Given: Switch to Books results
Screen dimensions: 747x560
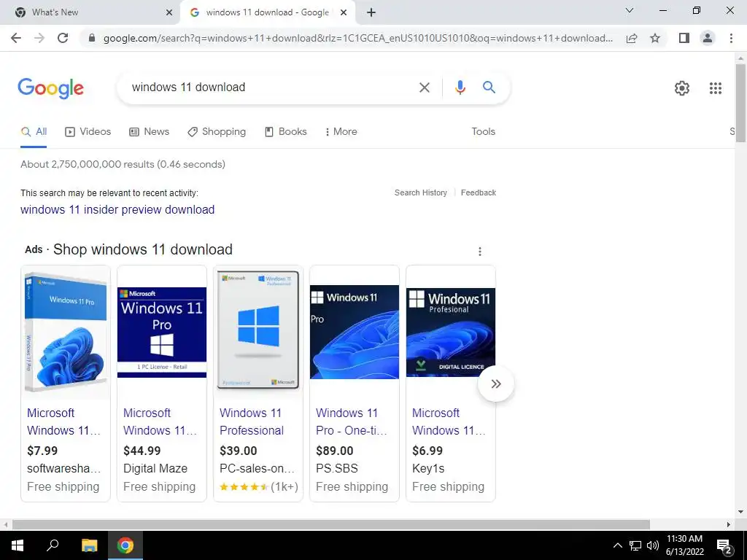Looking at the screenshot, I should click(285, 132).
